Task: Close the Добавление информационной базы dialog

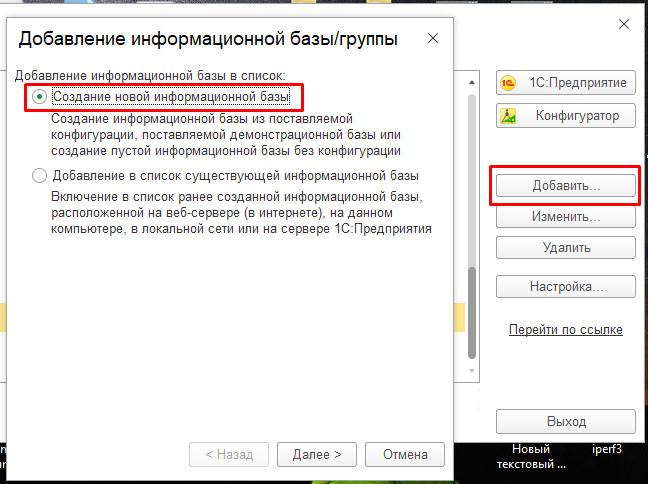Action: coord(433,39)
